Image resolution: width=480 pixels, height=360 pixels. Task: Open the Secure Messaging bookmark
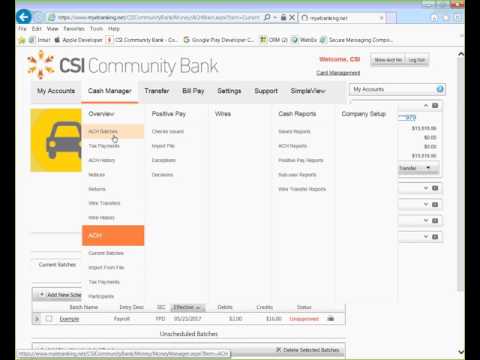[356, 40]
